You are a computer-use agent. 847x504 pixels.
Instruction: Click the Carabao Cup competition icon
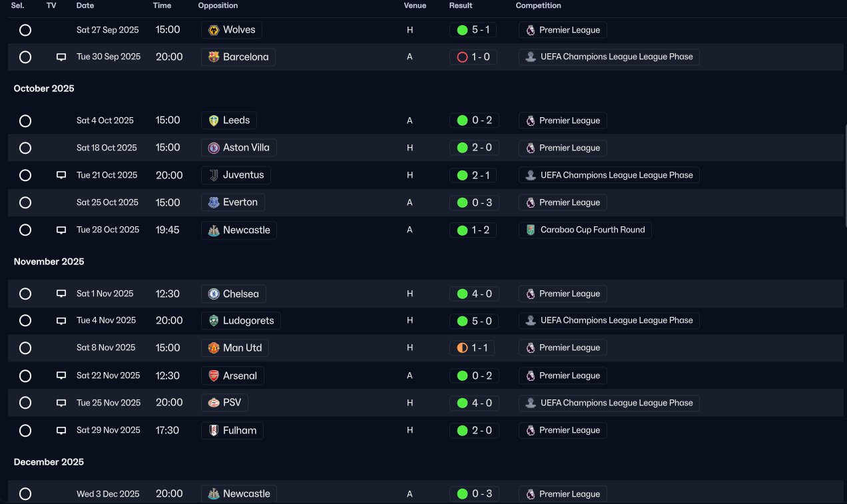[530, 230]
